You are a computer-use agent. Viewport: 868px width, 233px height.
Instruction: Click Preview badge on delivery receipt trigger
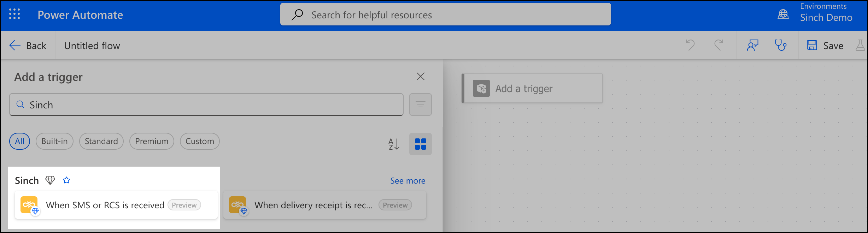(395, 205)
